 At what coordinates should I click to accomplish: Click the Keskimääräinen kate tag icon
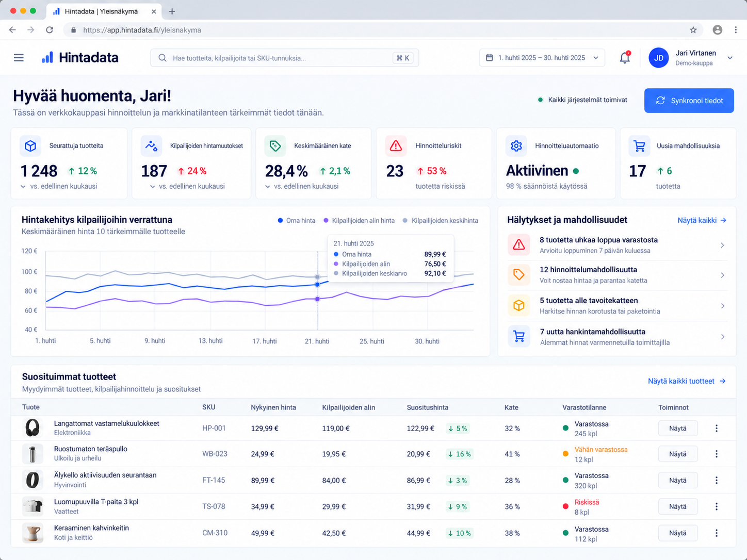point(275,146)
